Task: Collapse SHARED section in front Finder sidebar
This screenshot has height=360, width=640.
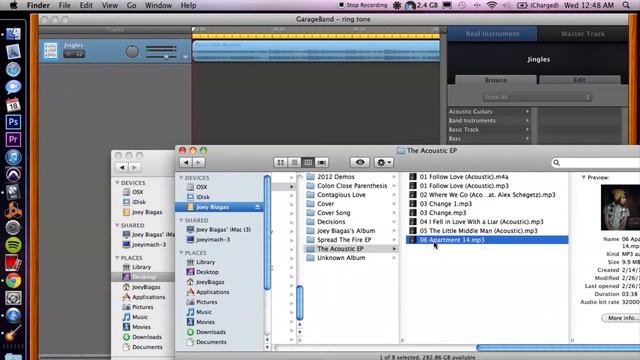Action: click(181, 220)
